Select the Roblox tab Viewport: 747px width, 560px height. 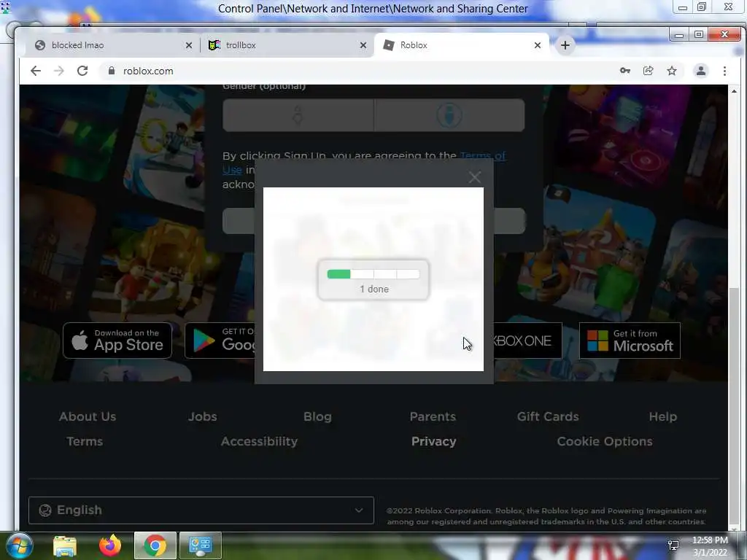pos(460,45)
